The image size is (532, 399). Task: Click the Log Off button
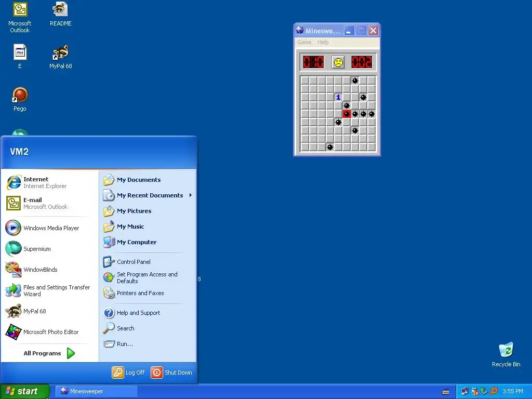[x=128, y=373]
